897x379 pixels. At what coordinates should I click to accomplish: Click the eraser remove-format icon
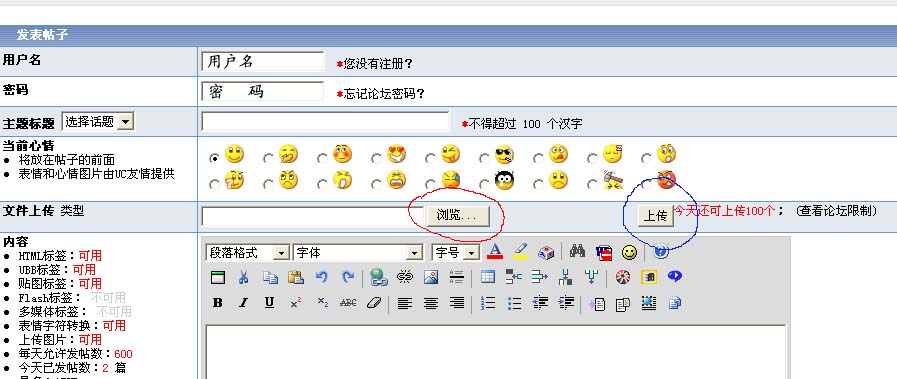click(x=374, y=304)
